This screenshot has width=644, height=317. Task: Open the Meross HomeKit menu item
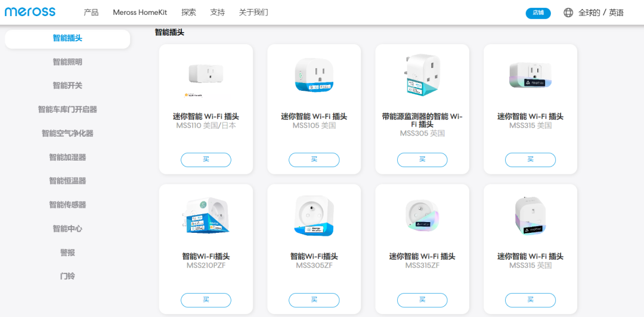(140, 13)
